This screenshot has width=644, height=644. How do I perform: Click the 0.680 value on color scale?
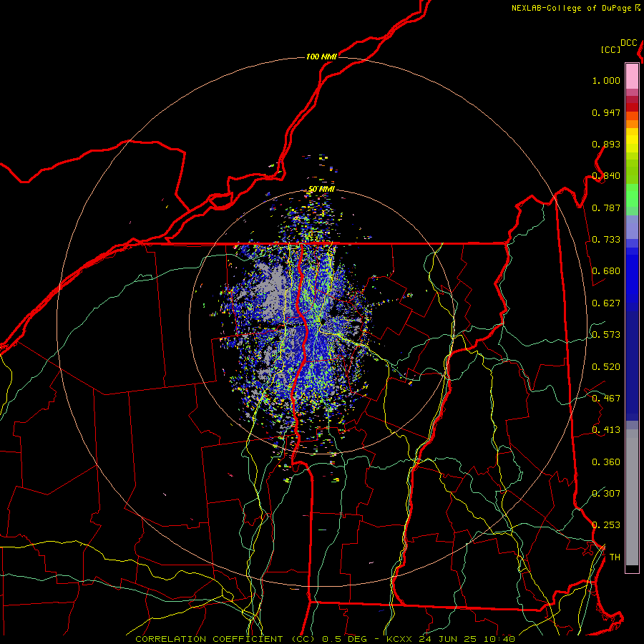pos(606,271)
